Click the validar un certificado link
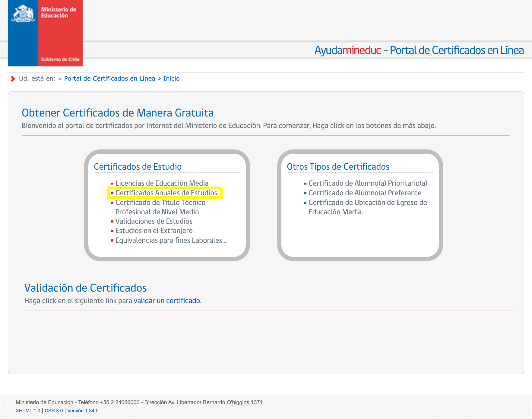Screen dimensions: 532x419 [x=167, y=301]
